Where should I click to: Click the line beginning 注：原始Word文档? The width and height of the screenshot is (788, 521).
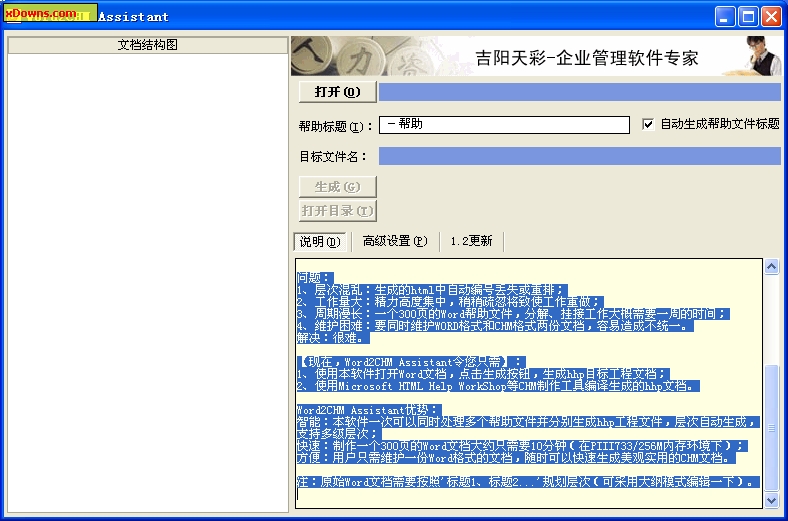coord(528,482)
